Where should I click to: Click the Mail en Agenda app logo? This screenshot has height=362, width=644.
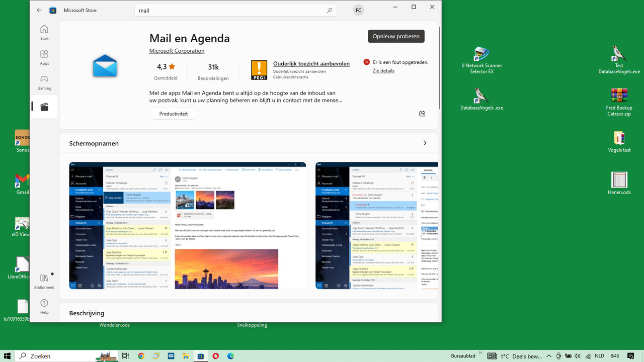click(x=105, y=66)
